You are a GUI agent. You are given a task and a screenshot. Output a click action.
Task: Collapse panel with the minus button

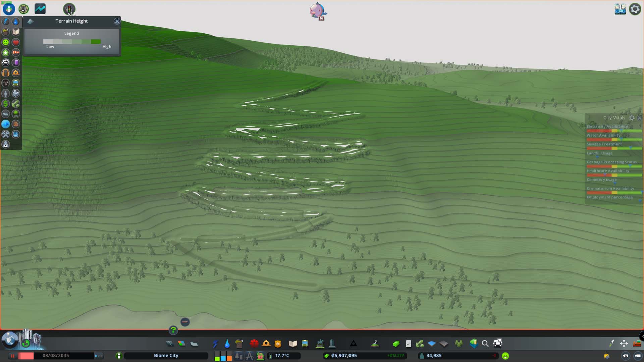coord(185,322)
